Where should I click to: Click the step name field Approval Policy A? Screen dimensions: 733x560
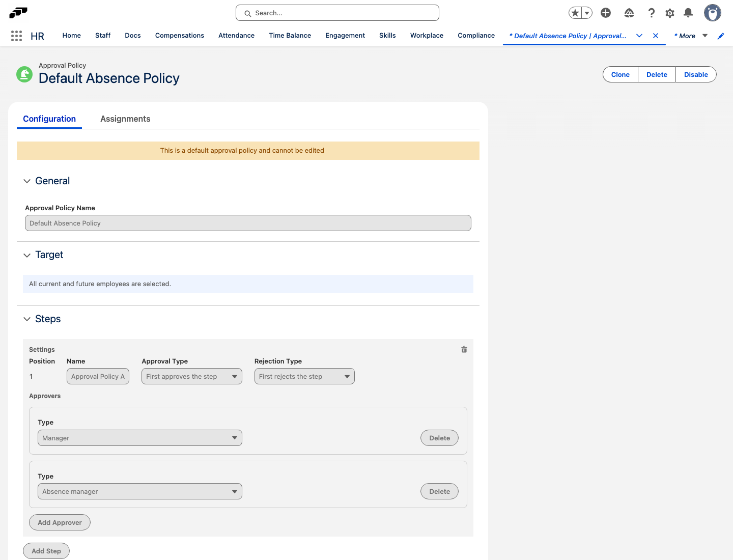click(x=98, y=376)
